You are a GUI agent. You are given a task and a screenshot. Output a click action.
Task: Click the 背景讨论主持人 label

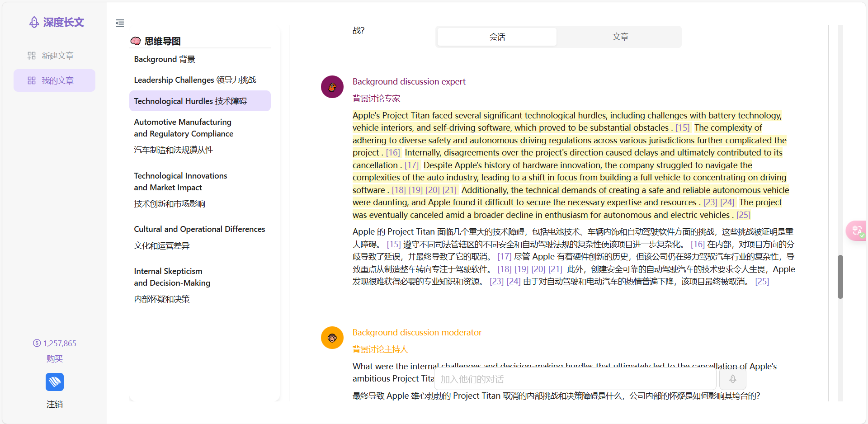[380, 349]
